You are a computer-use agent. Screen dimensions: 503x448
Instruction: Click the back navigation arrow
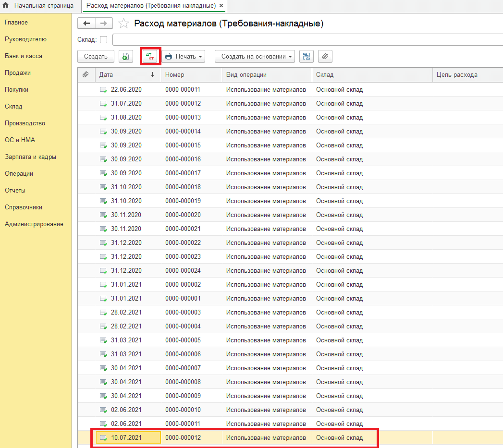click(86, 24)
